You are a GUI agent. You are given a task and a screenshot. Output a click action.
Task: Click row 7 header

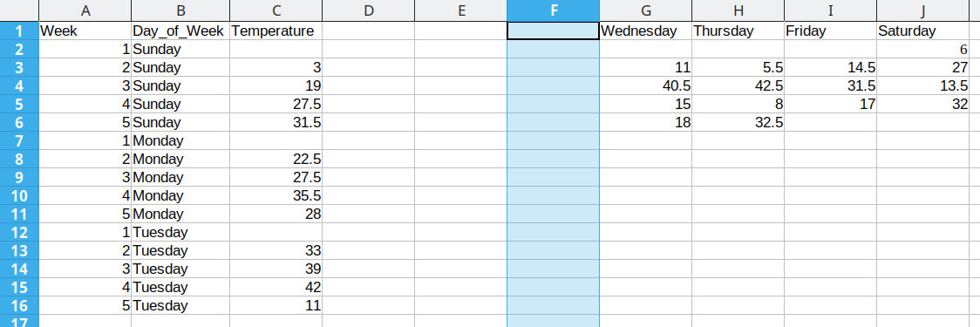(x=19, y=140)
